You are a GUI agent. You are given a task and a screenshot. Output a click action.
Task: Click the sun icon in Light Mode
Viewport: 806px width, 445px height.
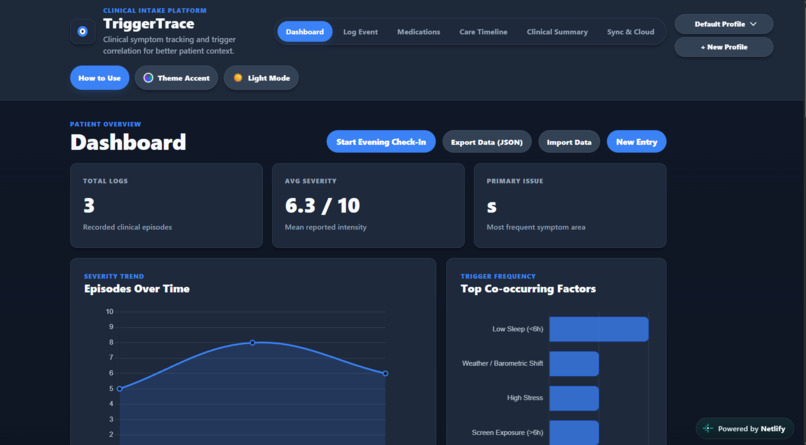pos(238,78)
